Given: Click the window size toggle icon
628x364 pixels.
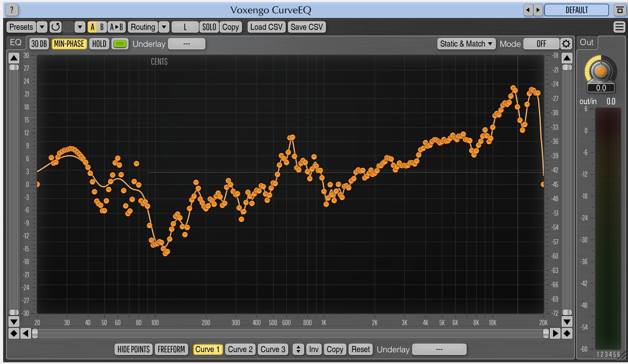Looking at the screenshot, I should tap(620, 10).
